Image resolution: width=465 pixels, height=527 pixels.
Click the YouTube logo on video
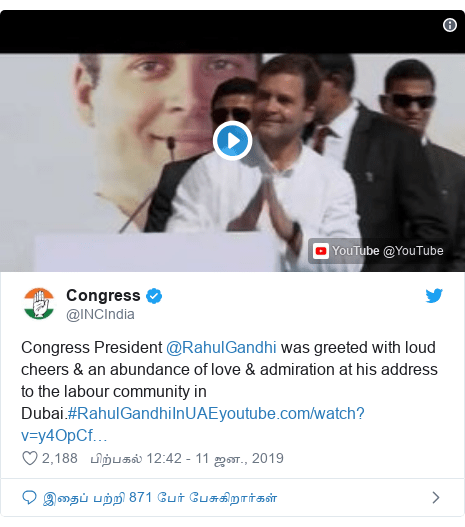tap(321, 251)
